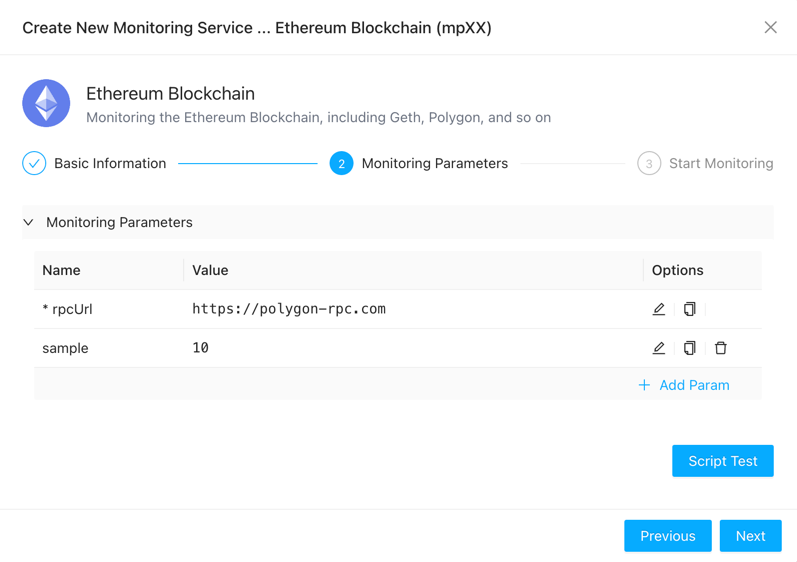
Task: Click the sample value 10 cell
Action: [201, 348]
